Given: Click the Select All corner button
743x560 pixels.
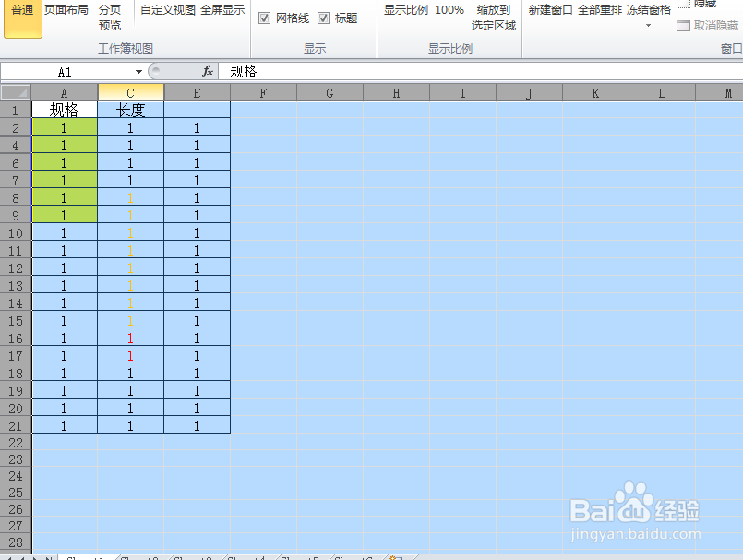Looking at the screenshot, I should coord(16,92).
